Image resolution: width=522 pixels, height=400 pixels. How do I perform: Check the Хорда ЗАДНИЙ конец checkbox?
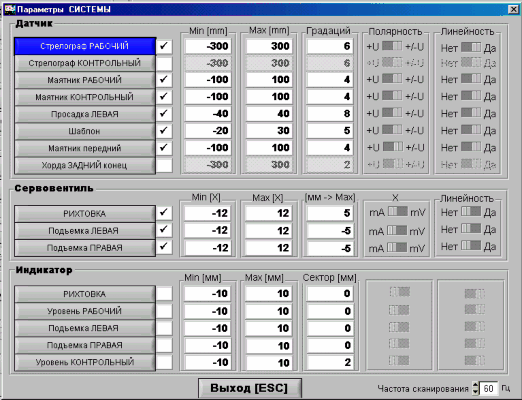click(x=164, y=165)
